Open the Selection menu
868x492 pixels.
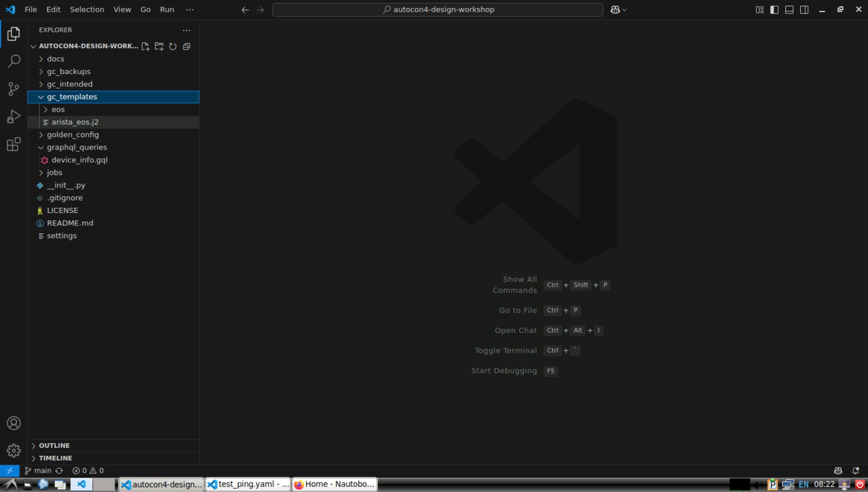pos(87,9)
